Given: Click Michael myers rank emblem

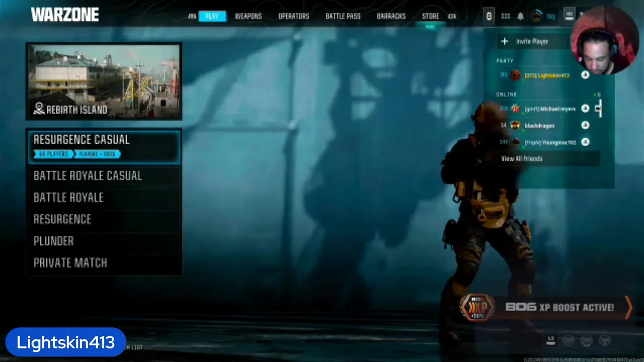Looking at the screenshot, I should [x=515, y=109].
